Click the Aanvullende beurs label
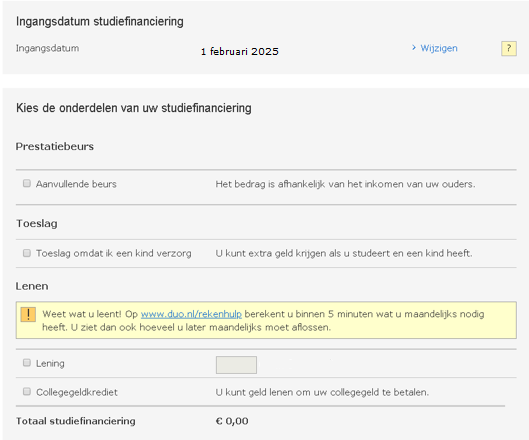Viewport: 529px width, 440px height. pos(76,184)
